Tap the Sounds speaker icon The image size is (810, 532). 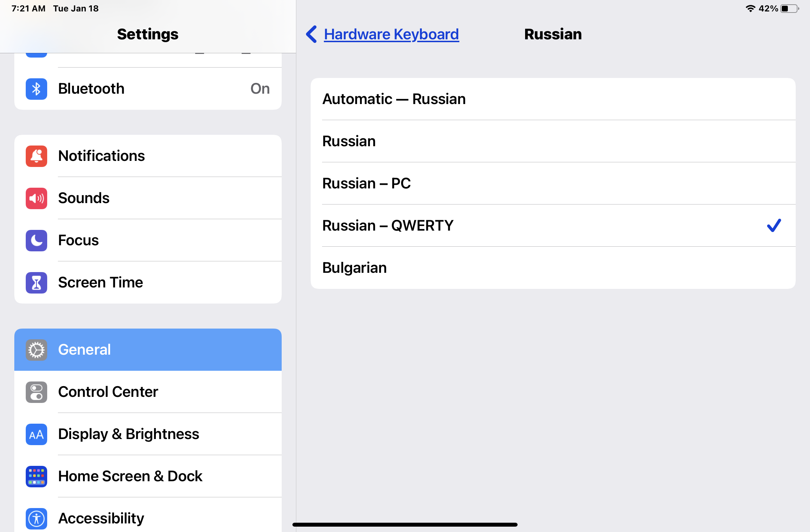36,198
